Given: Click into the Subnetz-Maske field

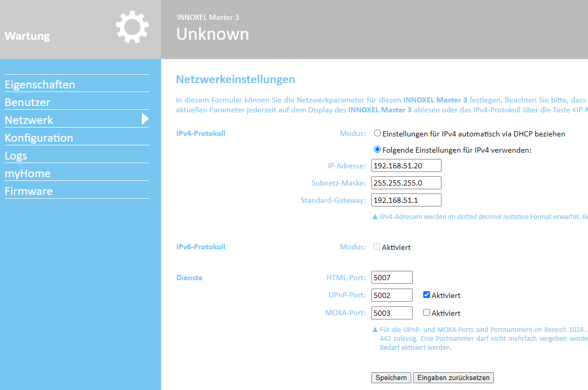Looking at the screenshot, I should coord(406,183).
